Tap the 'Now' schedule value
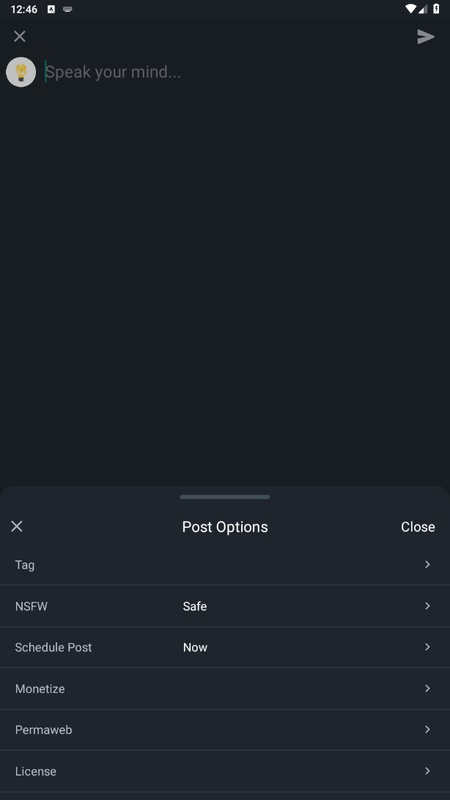Image resolution: width=450 pixels, height=800 pixels. click(x=195, y=647)
